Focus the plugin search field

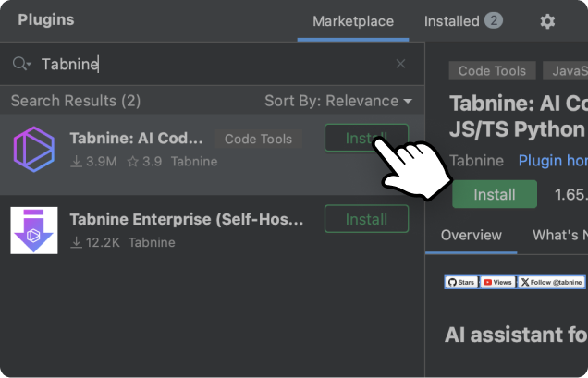click(x=213, y=64)
